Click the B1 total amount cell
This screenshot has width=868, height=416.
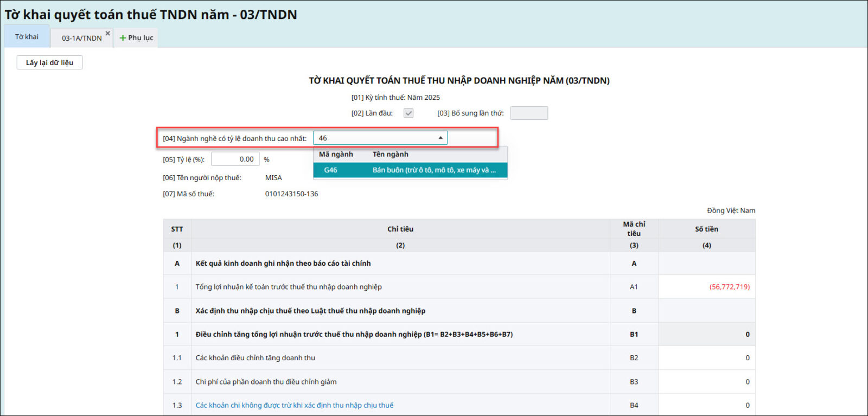706,335
